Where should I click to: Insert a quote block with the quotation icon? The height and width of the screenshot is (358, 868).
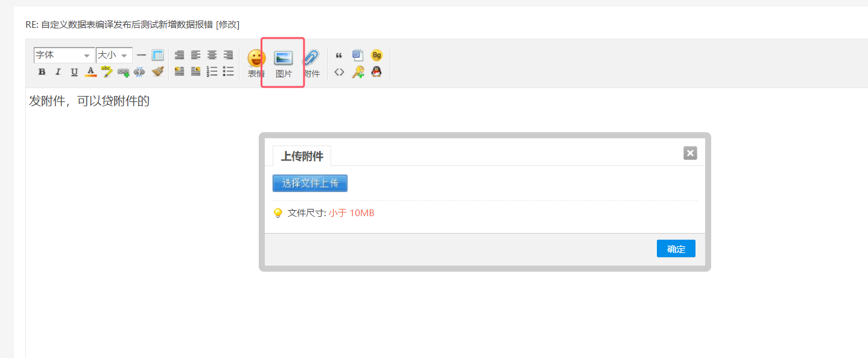(x=339, y=56)
